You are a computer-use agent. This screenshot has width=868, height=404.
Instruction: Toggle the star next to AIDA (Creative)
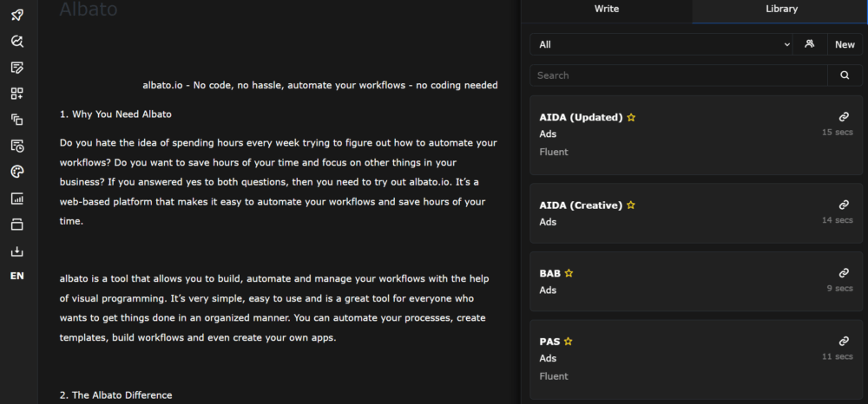pos(631,205)
